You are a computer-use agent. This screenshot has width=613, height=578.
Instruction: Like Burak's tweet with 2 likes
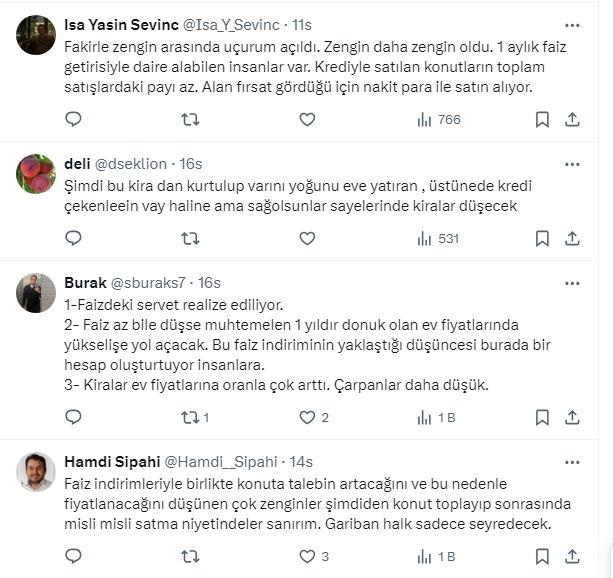click(x=307, y=417)
